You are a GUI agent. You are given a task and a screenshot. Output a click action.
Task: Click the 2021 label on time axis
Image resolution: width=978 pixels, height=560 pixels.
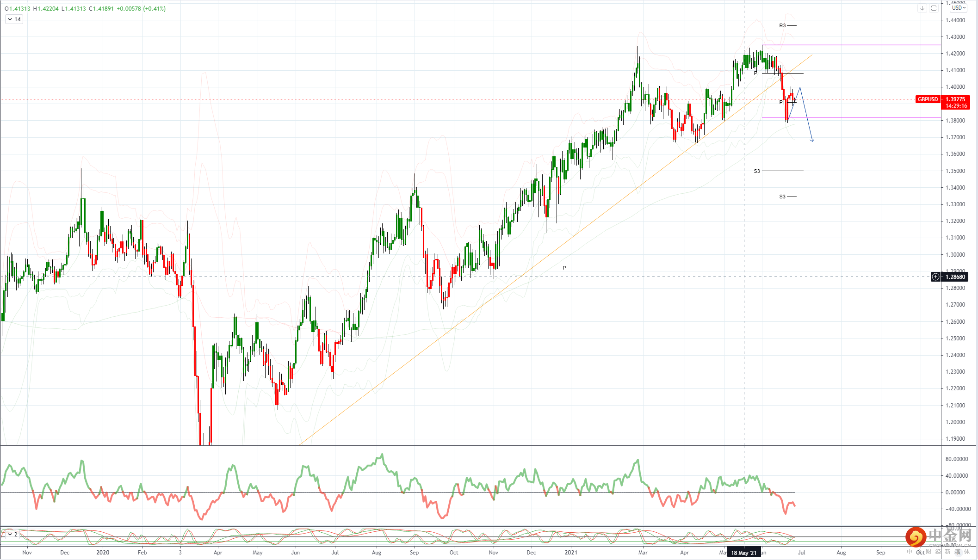click(571, 553)
